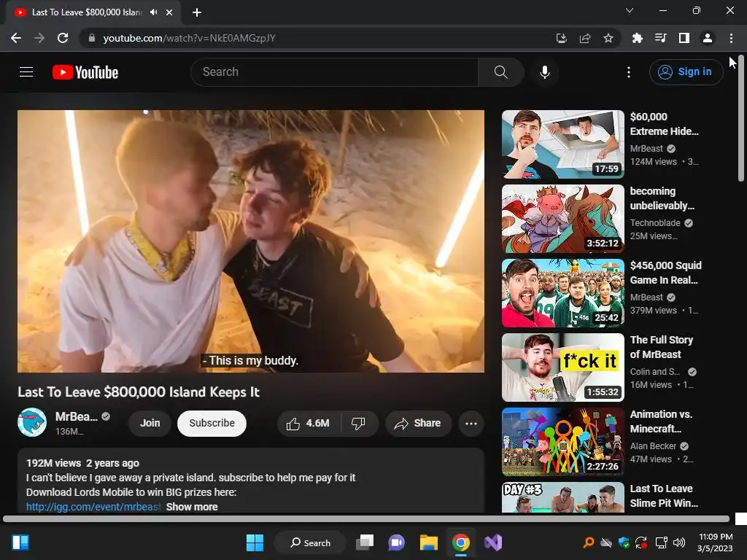The width and height of the screenshot is (747, 560).
Task: Open igg.com/event/mrbeast link
Action: point(93,507)
